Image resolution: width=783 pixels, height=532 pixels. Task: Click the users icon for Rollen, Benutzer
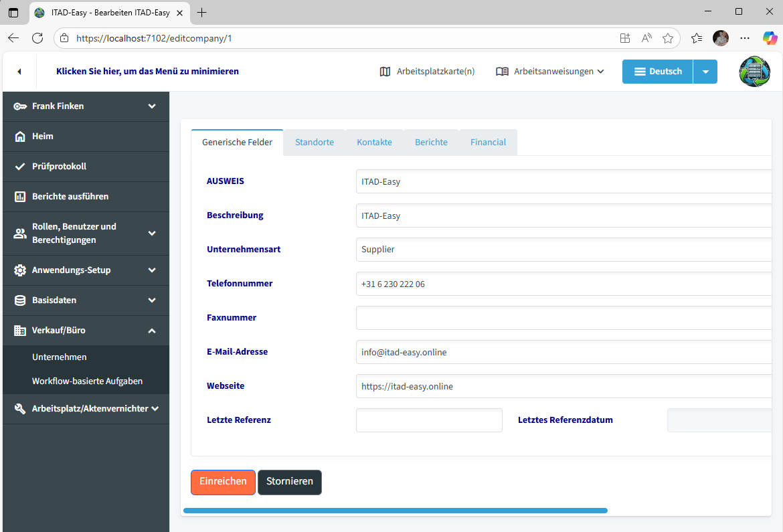(20, 234)
